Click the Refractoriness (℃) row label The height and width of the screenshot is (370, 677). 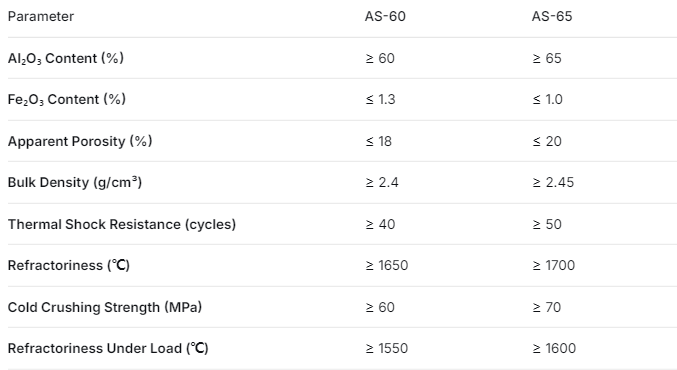69,265
